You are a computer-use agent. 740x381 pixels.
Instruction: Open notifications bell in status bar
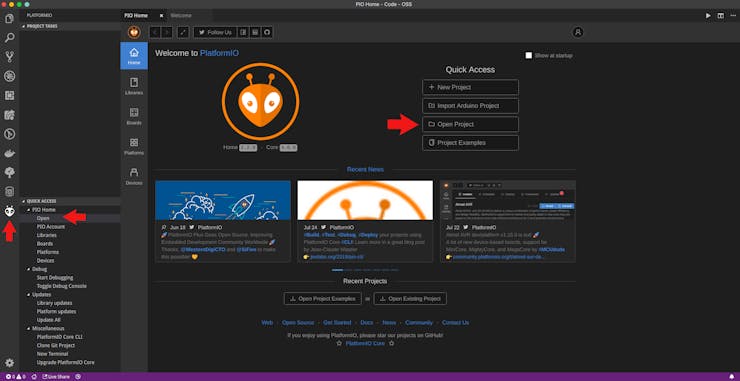pos(732,377)
